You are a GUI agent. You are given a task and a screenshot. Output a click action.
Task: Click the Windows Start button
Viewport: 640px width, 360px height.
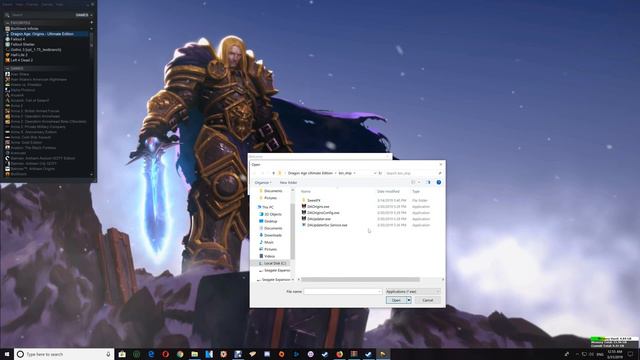pos(7,354)
